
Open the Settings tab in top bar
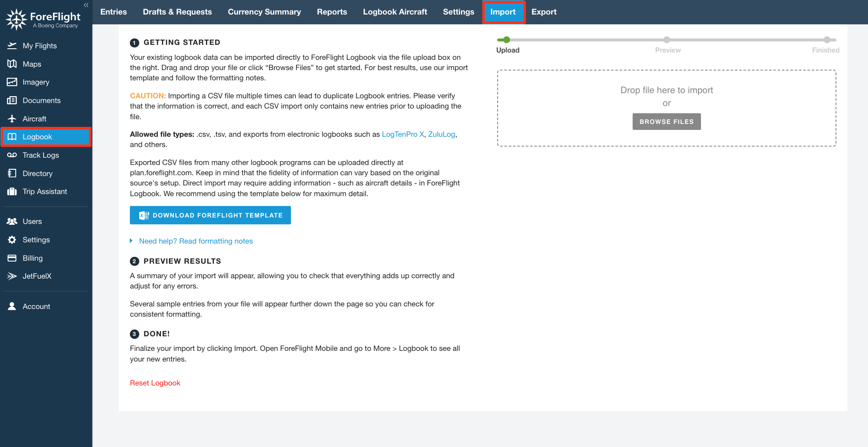tap(458, 12)
